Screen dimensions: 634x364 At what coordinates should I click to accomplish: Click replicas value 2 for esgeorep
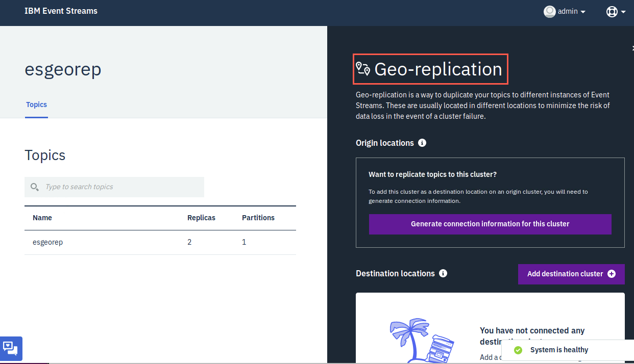(189, 242)
